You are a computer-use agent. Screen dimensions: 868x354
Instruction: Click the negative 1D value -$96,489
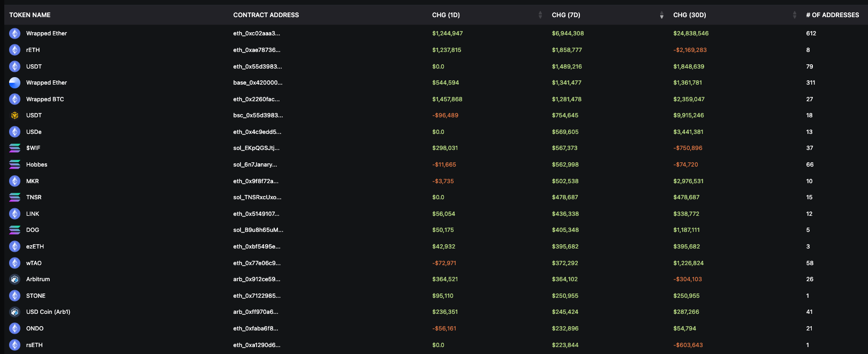click(x=445, y=115)
